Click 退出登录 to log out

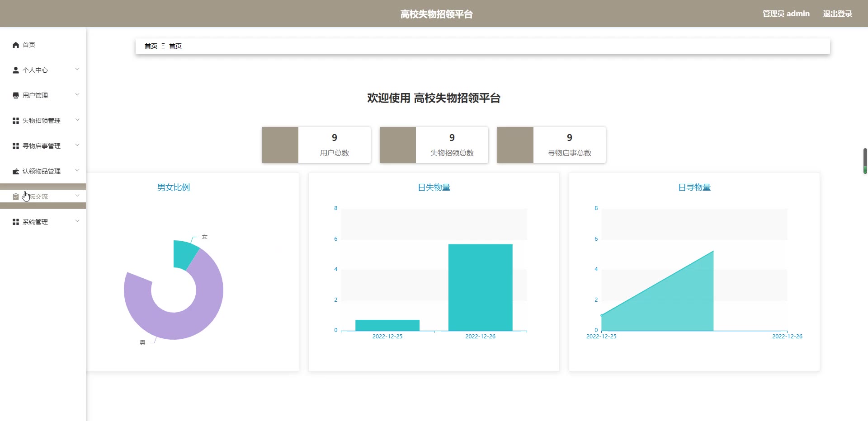837,14
